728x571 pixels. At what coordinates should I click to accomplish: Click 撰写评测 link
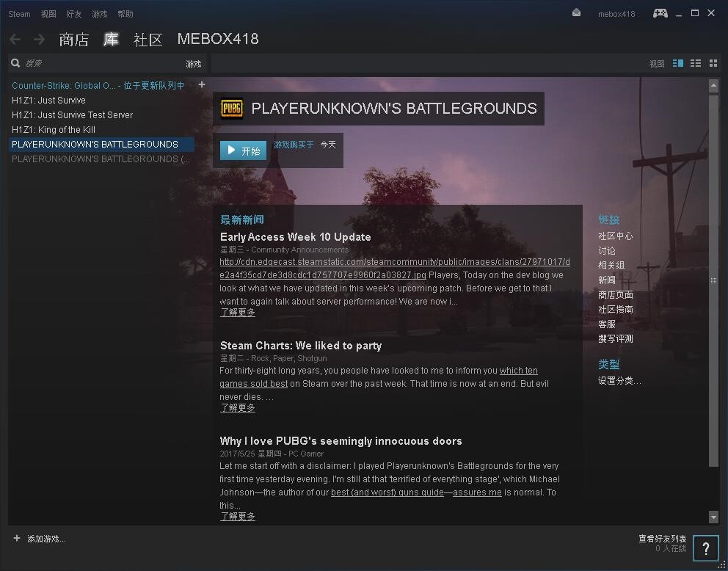(615, 339)
